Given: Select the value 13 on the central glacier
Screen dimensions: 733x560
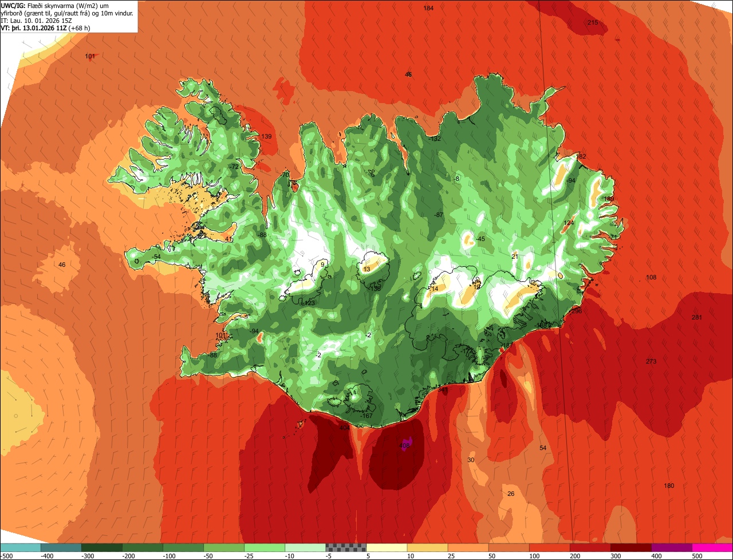Looking at the screenshot, I should click(x=367, y=269).
